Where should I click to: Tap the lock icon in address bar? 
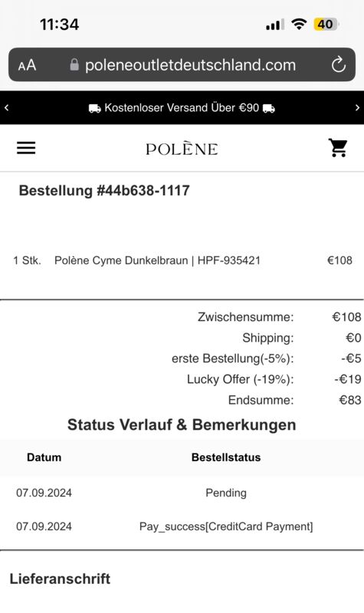pos(74,65)
